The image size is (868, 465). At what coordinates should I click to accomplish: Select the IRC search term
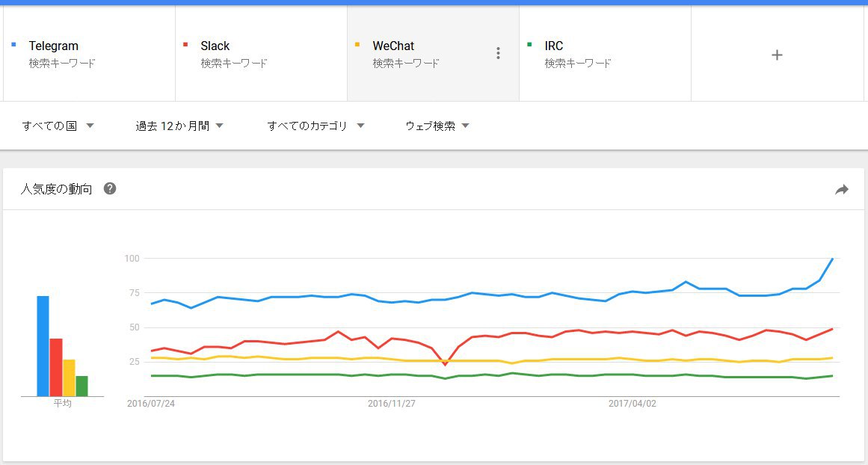[x=554, y=46]
